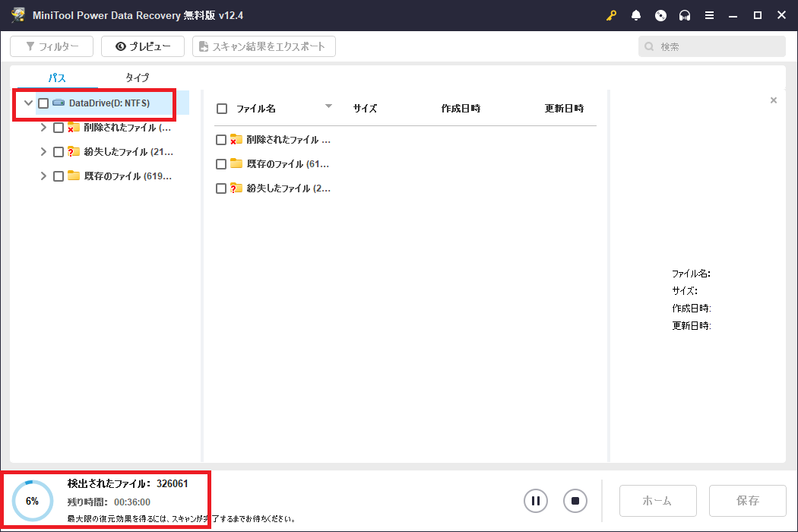This screenshot has height=532, width=798.
Task: Click the bootable media disc icon
Action: 660,15
